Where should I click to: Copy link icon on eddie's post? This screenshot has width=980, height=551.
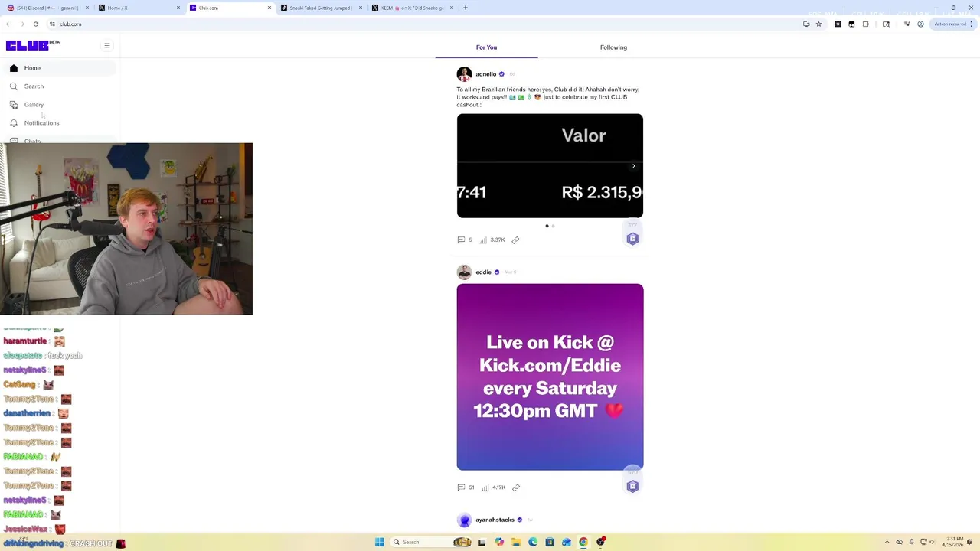[516, 487]
